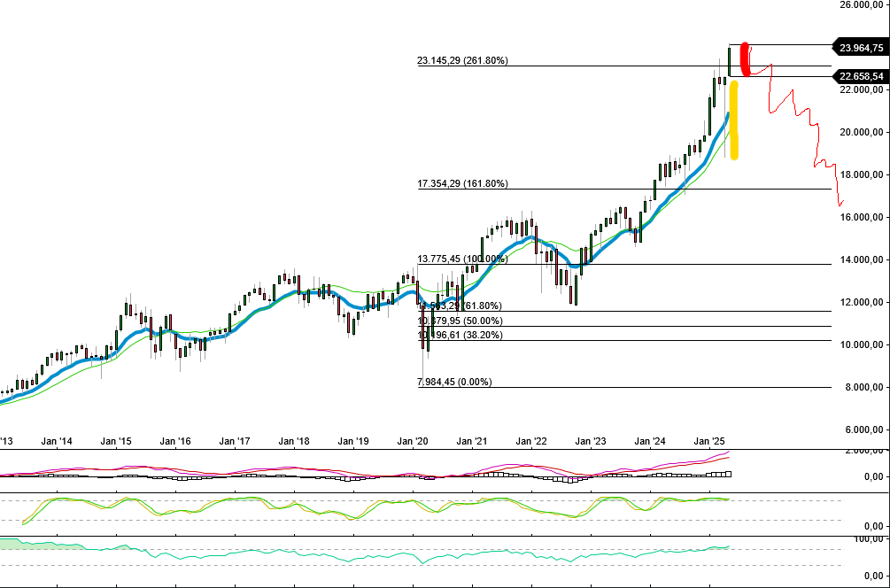
Task: Select the red price label 23.964,75
Action: pyautogui.click(x=858, y=48)
